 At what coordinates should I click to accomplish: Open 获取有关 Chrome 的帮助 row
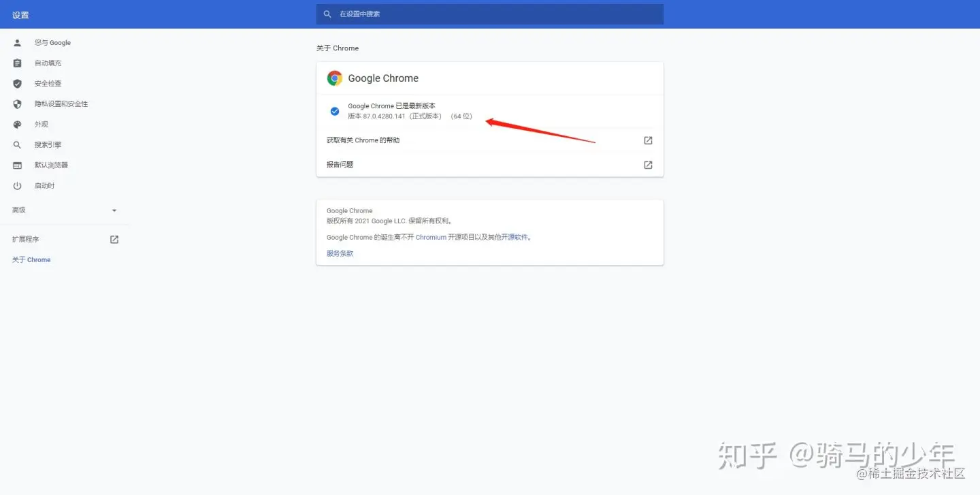(x=490, y=140)
